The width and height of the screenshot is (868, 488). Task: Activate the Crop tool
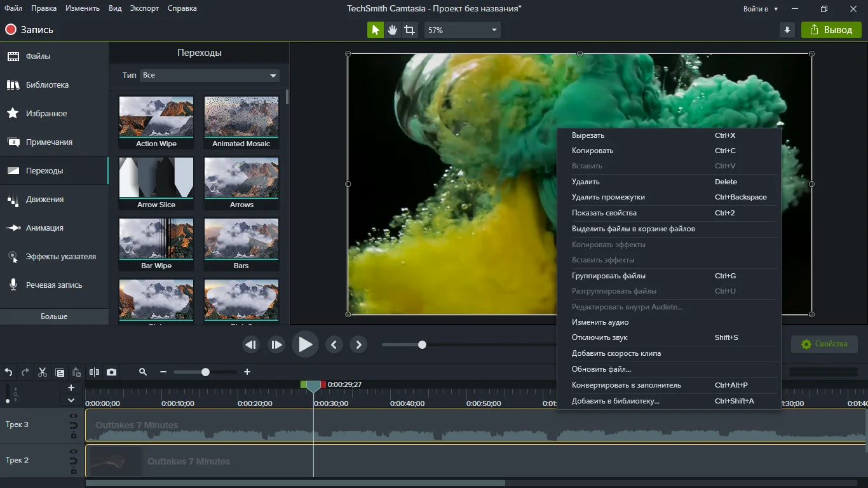click(410, 30)
